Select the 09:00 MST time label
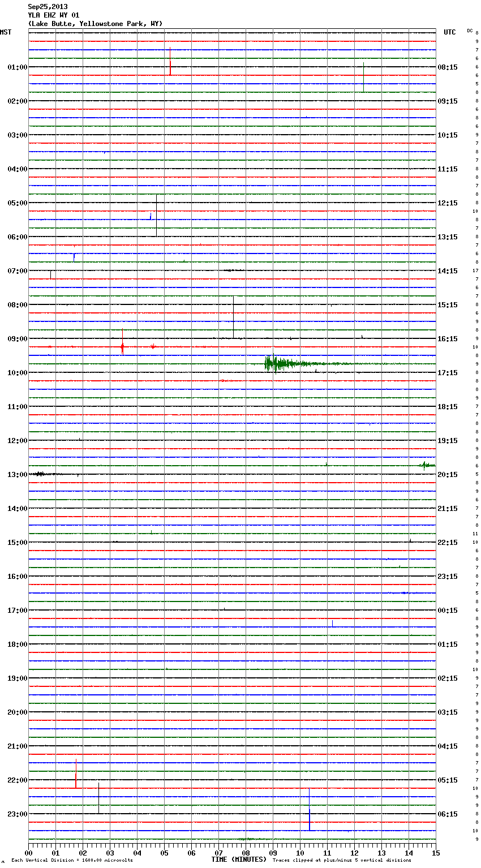The image size is (481, 868). [17, 339]
